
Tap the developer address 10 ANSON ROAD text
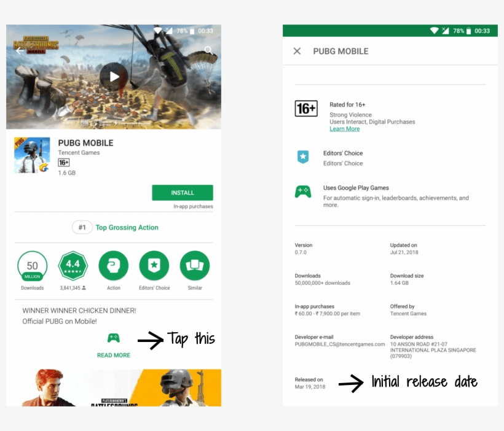click(x=433, y=350)
